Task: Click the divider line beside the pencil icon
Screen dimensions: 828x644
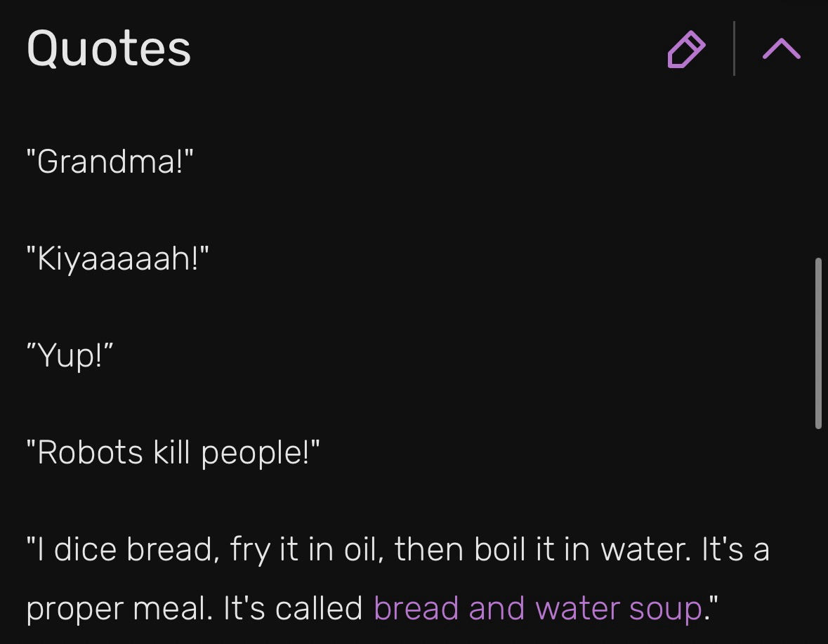Action: click(x=734, y=49)
